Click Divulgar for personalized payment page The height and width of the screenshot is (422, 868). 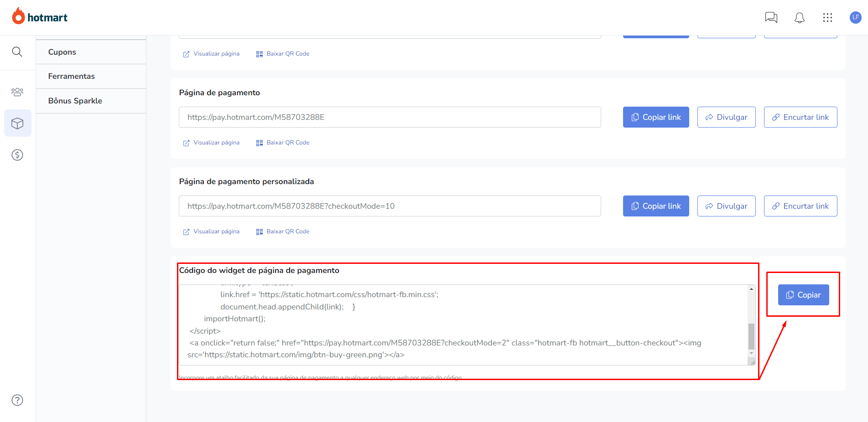point(726,206)
